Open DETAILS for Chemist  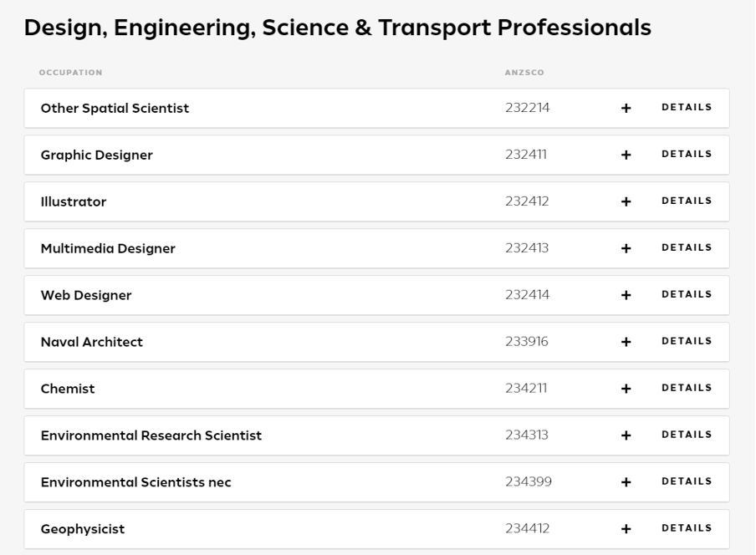click(687, 389)
